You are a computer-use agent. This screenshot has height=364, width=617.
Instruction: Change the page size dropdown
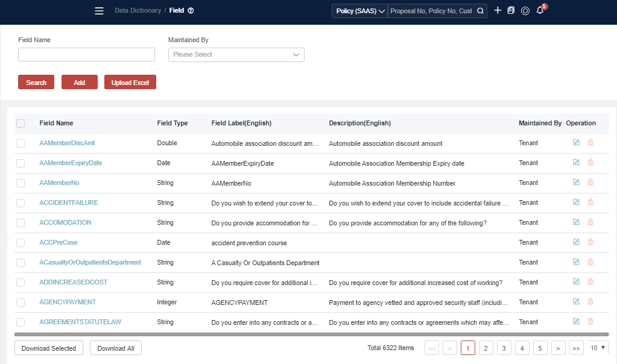[598, 348]
